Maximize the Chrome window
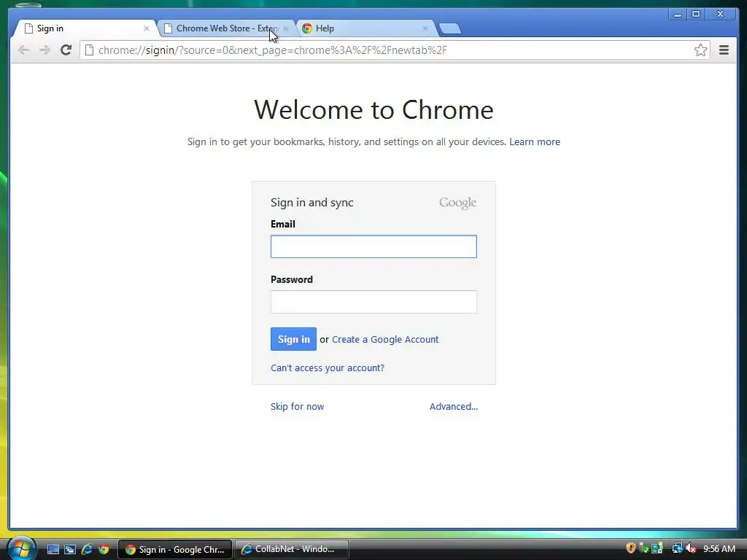Viewport: 747px width, 560px height. (x=695, y=15)
